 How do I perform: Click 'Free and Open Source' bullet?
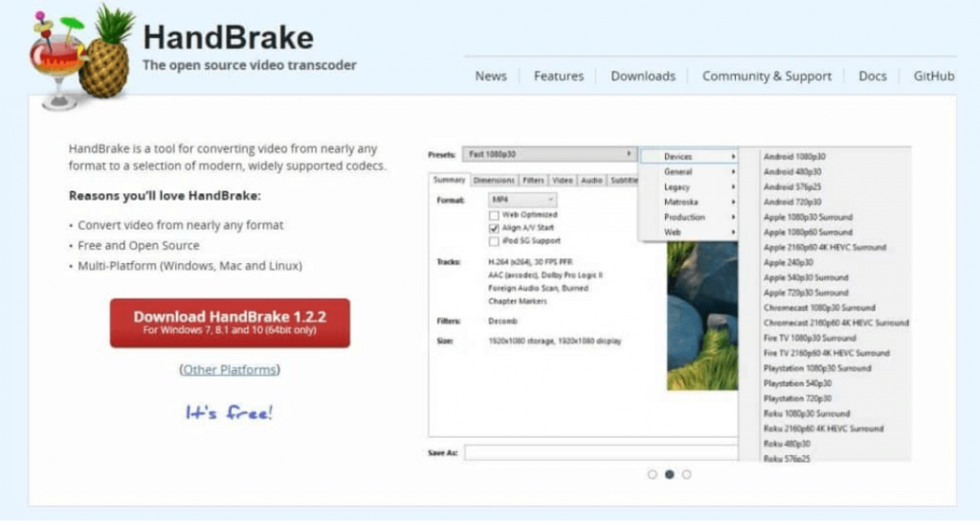[x=138, y=246]
